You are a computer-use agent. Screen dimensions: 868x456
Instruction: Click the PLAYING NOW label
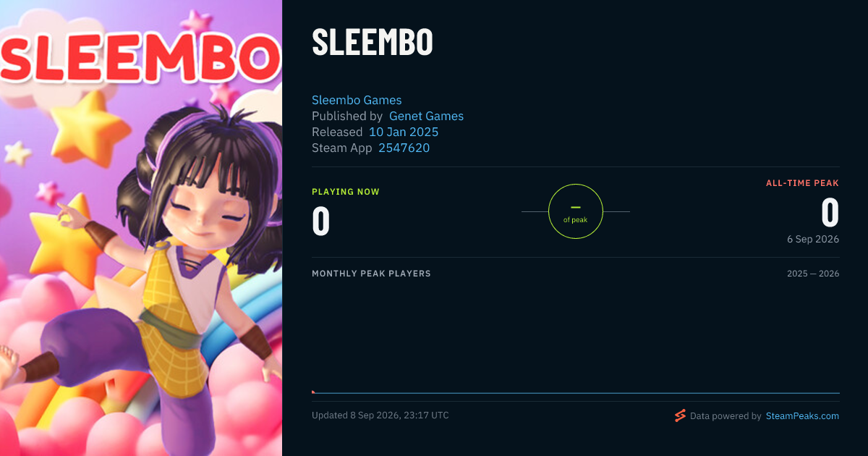[x=346, y=192]
